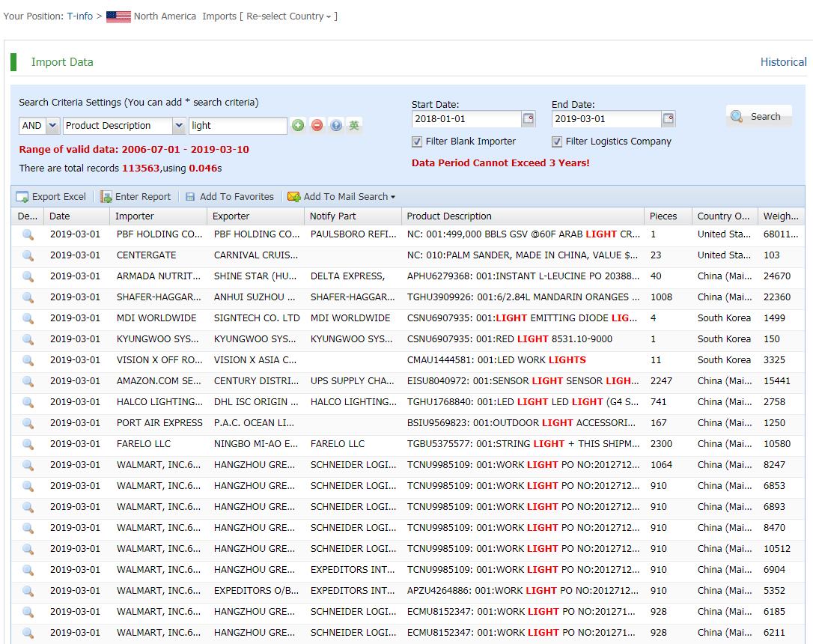
Task: Select the NINGBO MI-AO E... exporter cell
Action: [255, 444]
